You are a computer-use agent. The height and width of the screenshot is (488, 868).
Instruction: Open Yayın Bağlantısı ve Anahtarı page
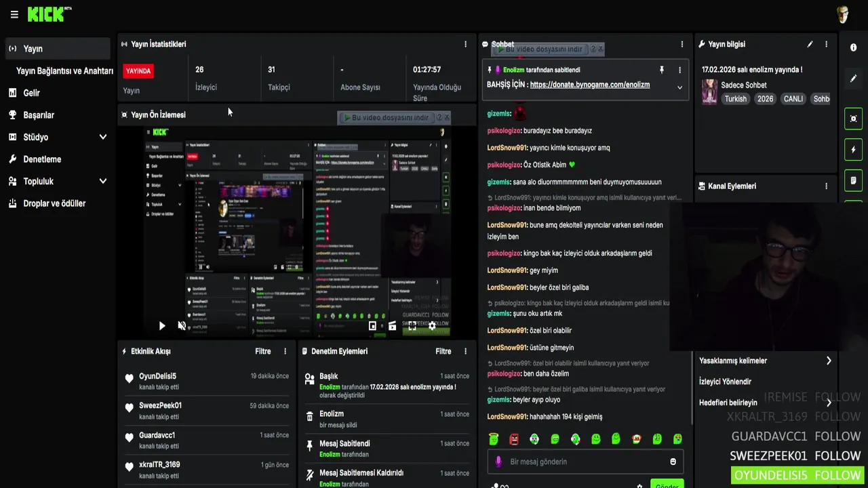click(64, 70)
